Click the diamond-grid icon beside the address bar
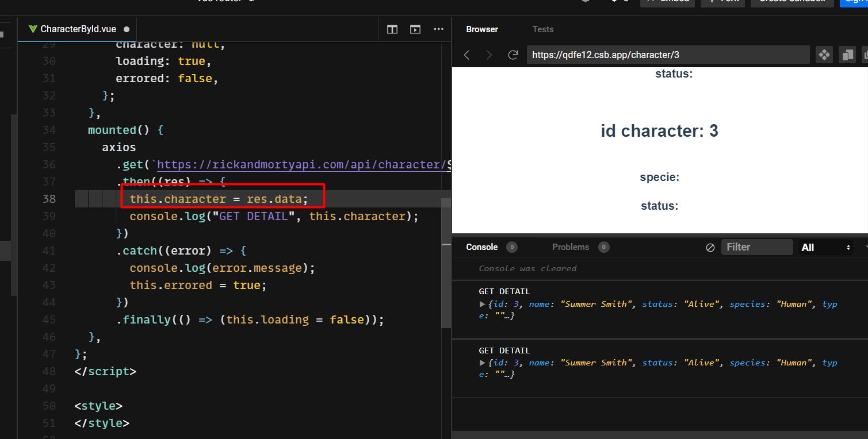 [x=824, y=55]
